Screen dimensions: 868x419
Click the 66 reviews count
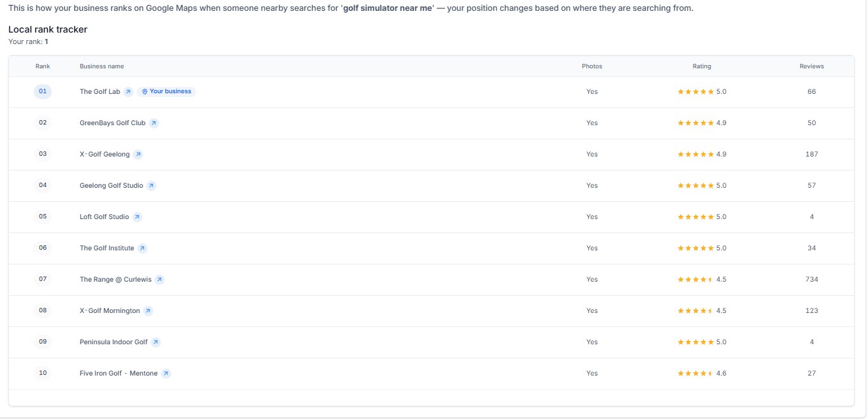coord(812,91)
